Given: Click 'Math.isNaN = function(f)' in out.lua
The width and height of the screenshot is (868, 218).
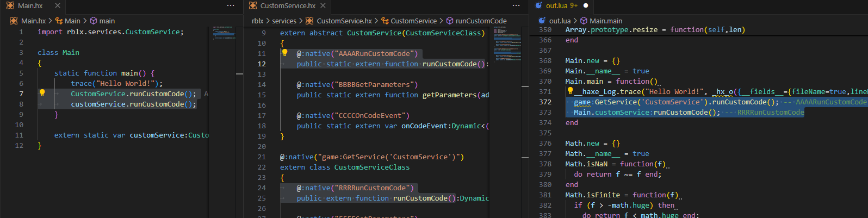Looking at the screenshot, I should 616,164.
